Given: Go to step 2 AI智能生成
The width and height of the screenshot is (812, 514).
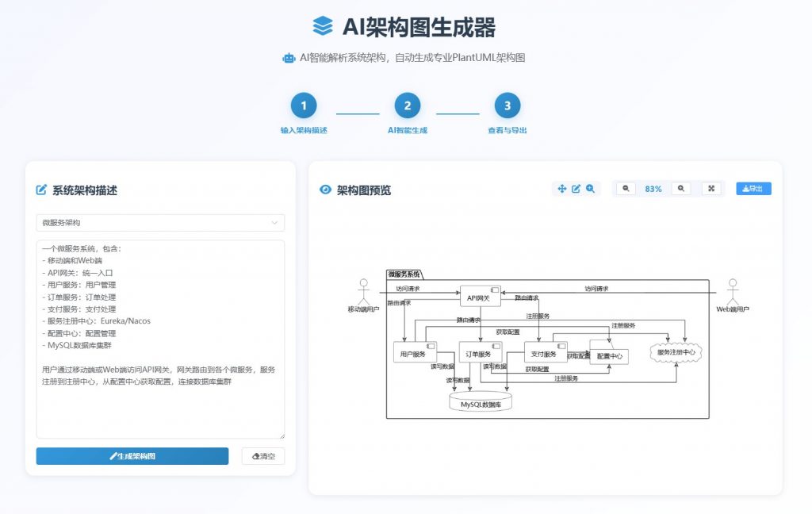Looking at the screenshot, I should point(408,105).
